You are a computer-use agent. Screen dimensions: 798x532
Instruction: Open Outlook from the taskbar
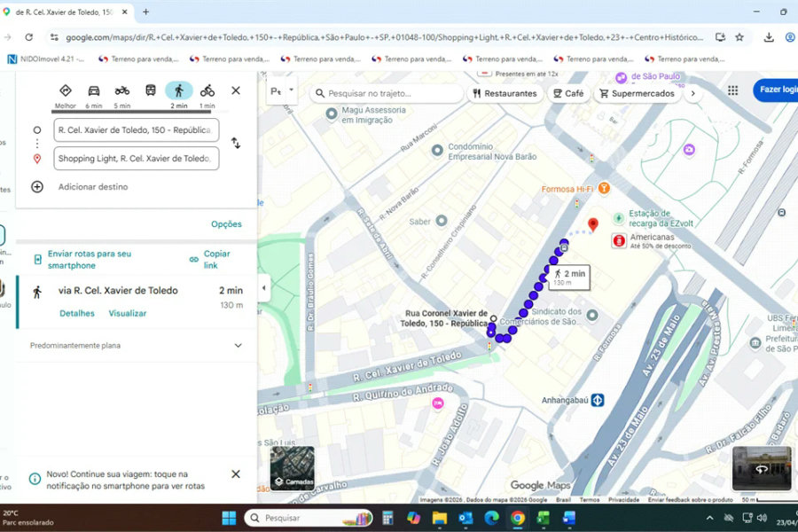465,518
